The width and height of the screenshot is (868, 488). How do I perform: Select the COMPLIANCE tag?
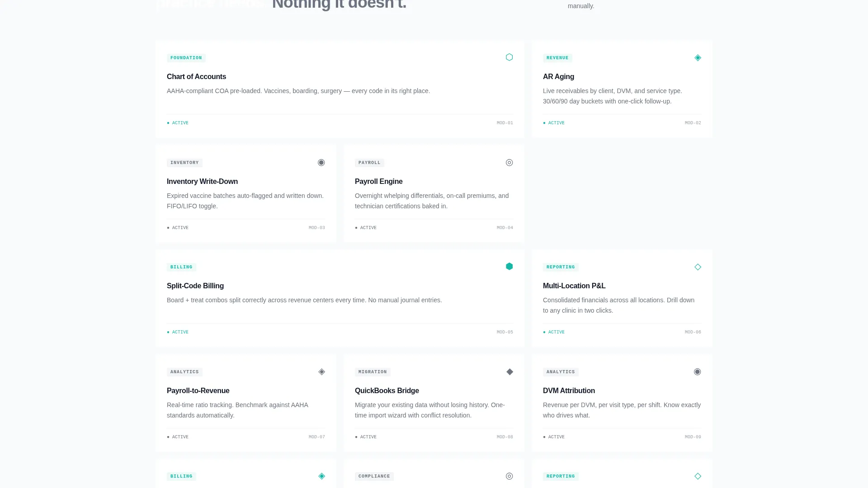[x=374, y=476]
